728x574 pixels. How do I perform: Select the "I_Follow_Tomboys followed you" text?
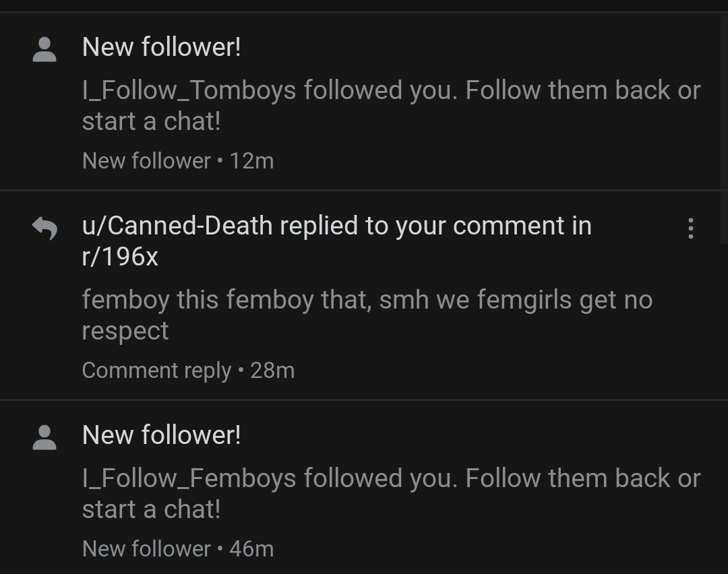pos(270,90)
